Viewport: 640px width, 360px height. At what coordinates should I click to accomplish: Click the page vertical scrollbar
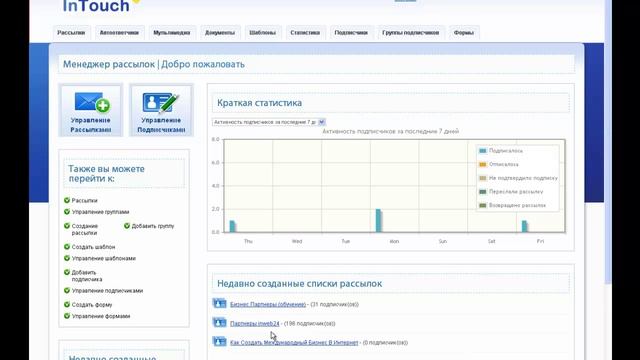click(x=608, y=143)
